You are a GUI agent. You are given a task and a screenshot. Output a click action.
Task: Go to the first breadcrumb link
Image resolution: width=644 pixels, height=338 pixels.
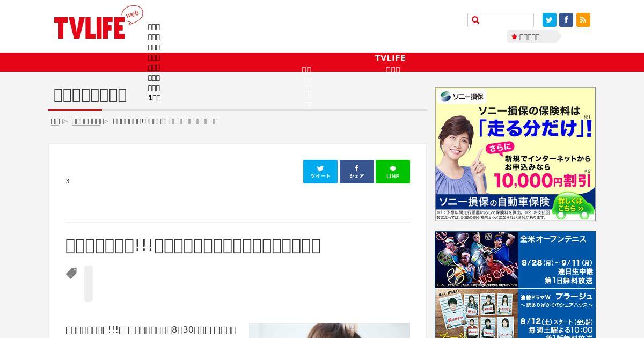tap(56, 121)
